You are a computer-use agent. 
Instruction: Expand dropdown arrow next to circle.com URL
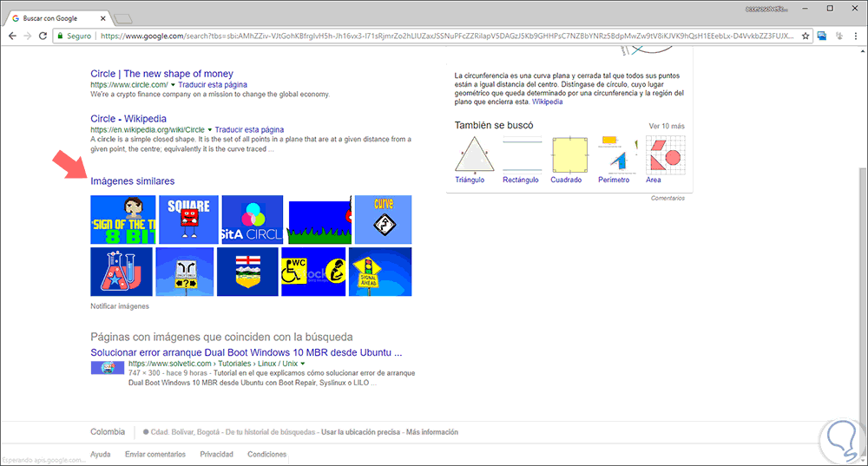(x=173, y=85)
